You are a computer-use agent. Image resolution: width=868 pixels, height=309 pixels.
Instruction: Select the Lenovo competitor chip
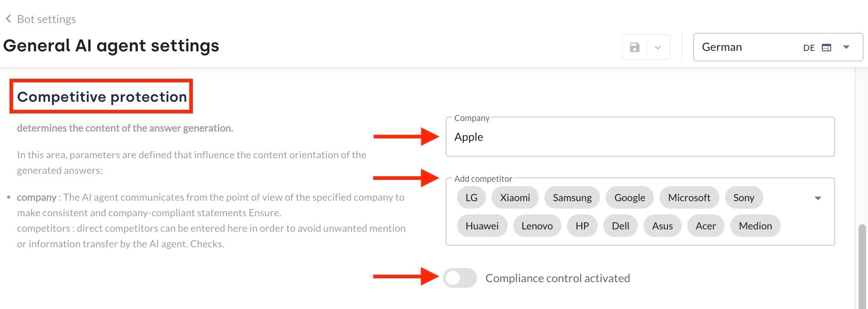click(537, 226)
